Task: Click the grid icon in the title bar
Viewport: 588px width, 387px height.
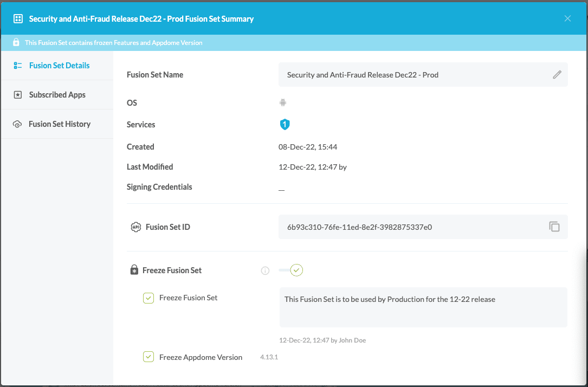Action: click(18, 18)
